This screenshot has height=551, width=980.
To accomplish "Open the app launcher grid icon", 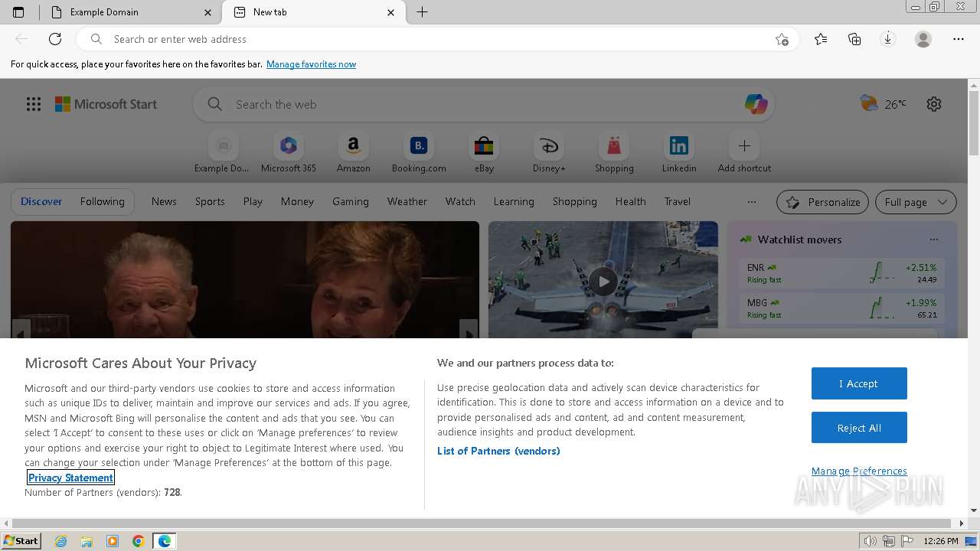I will [x=34, y=104].
